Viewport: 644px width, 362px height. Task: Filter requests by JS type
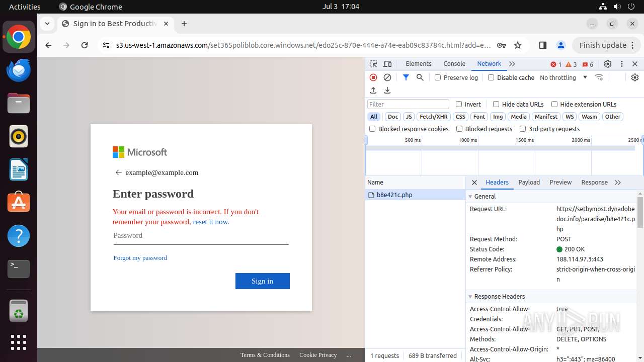[x=409, y=117]
